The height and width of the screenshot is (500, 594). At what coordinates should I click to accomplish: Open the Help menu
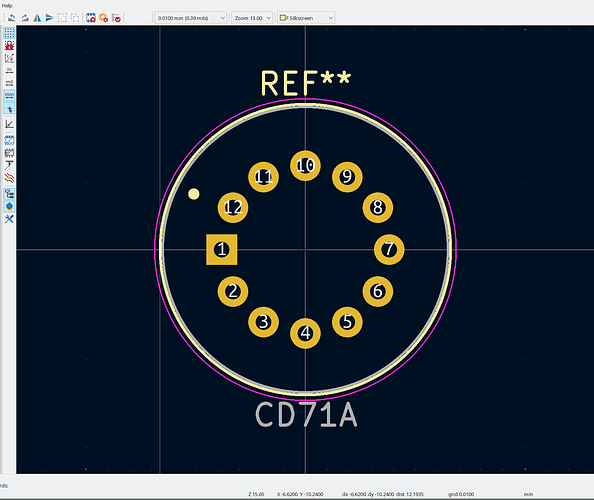(7, 6)
